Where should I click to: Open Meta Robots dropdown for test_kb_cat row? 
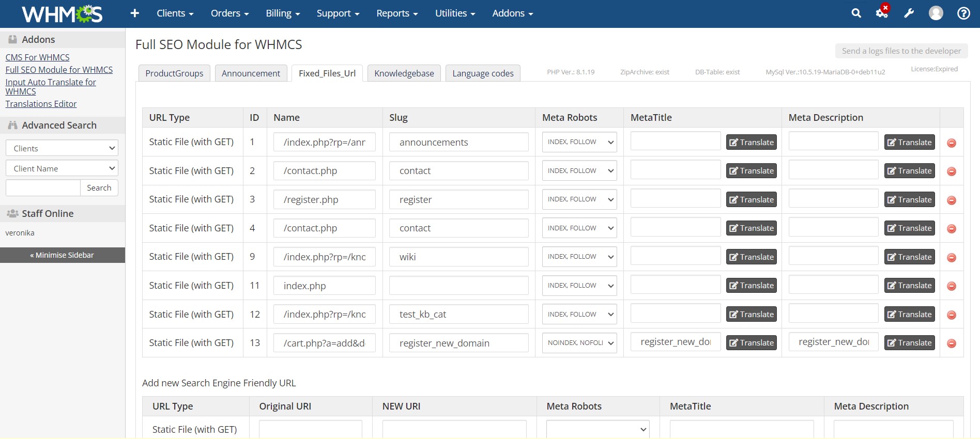click(x=579, y=314)
